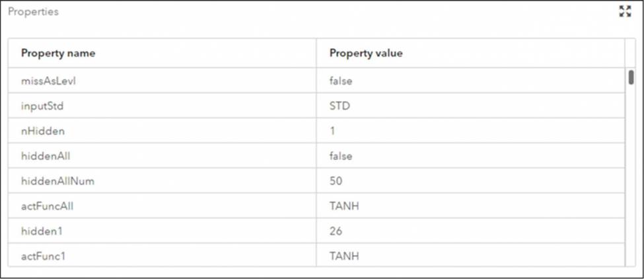Click the value 26 for hidden1
Screen dimensions: 644x279
(336, 231)
